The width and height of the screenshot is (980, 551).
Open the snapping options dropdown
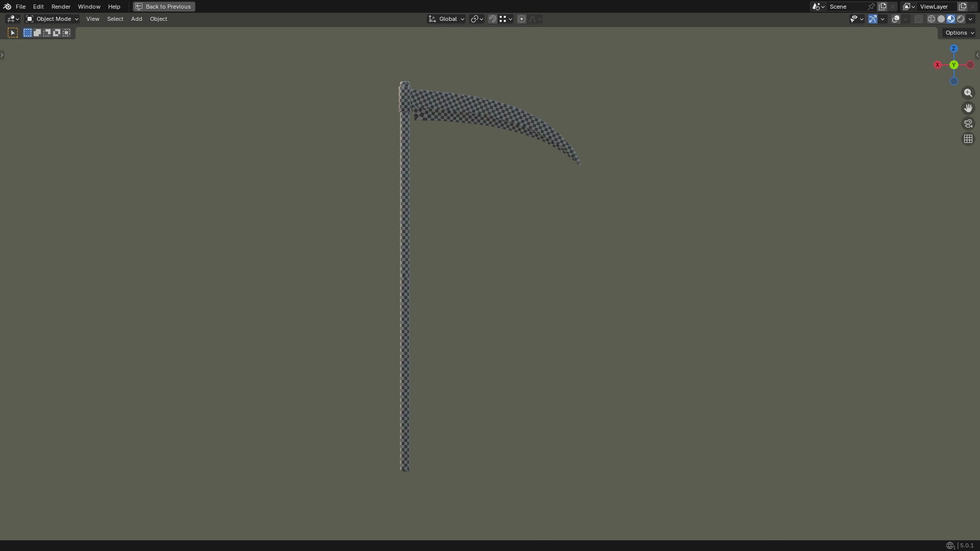[506, 19]
